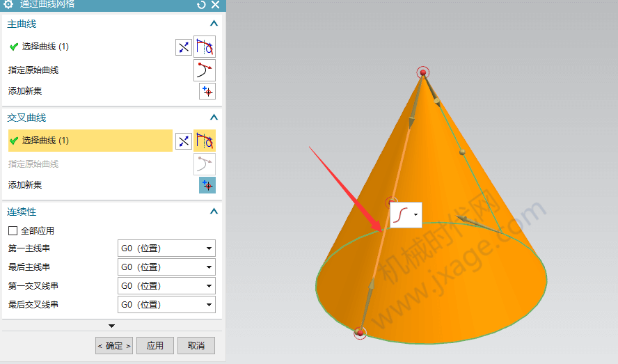Click 指定原始曲线 label under 主曲线
Viewport: 618px width, 364px height.
point(33,70)
